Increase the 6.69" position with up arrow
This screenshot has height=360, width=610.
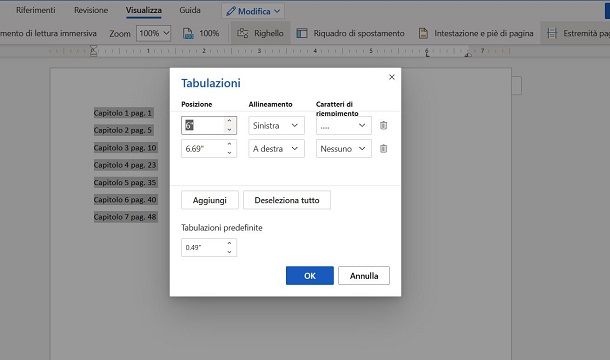230,144
